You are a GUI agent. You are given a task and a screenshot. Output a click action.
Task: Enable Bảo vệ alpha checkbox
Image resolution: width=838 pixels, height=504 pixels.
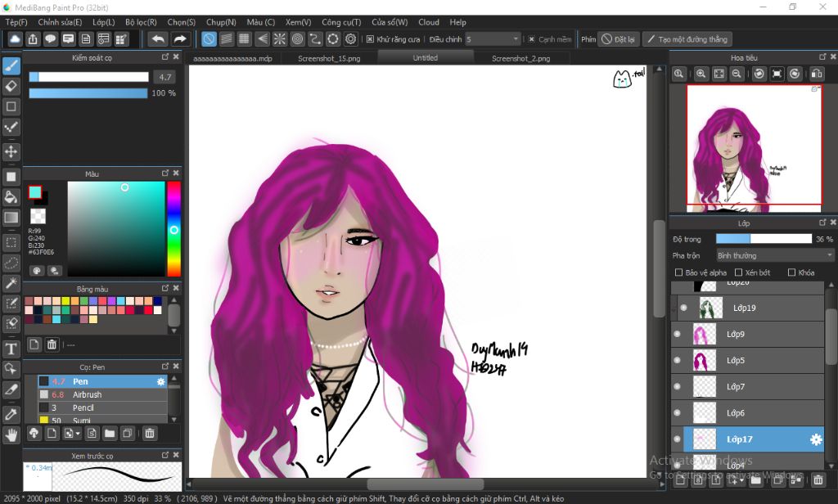coord(678,272)
